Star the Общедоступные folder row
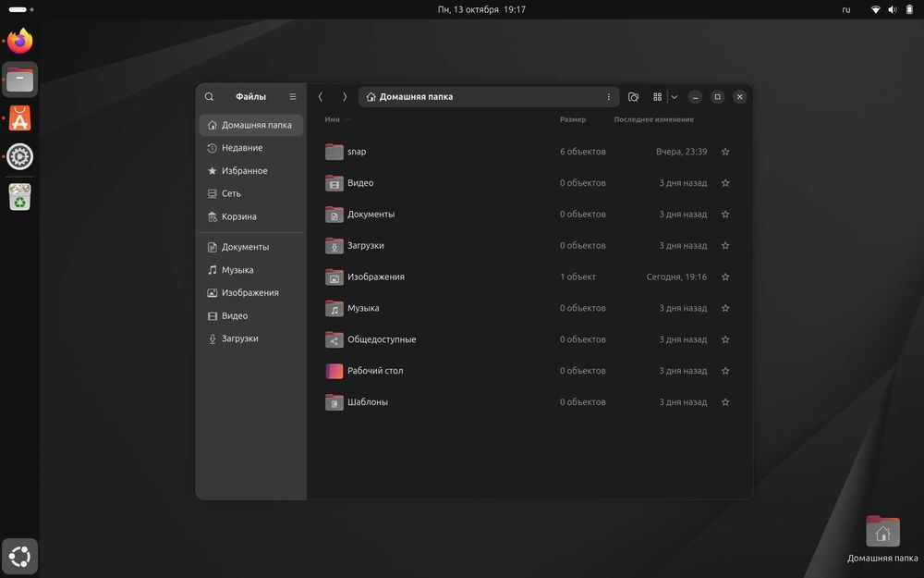 click(725, 339)
